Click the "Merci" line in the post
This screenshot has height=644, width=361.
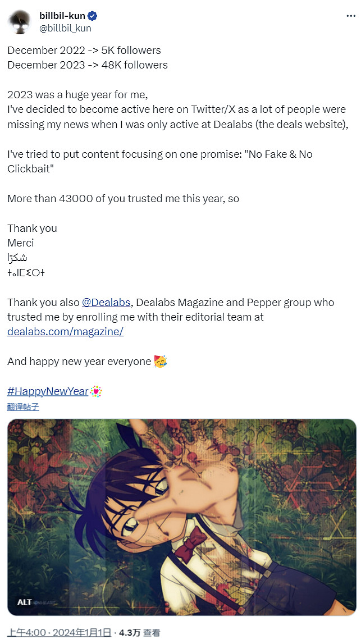21,243
